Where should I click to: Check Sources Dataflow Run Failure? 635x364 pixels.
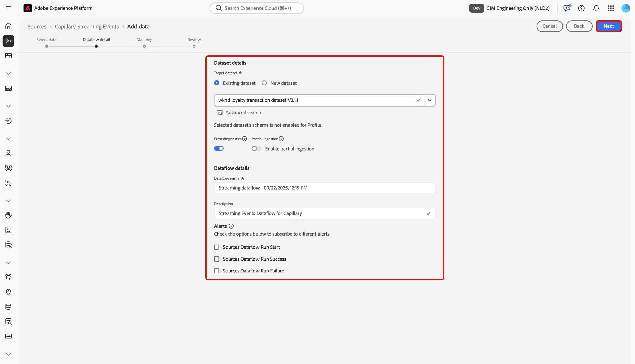217,271
